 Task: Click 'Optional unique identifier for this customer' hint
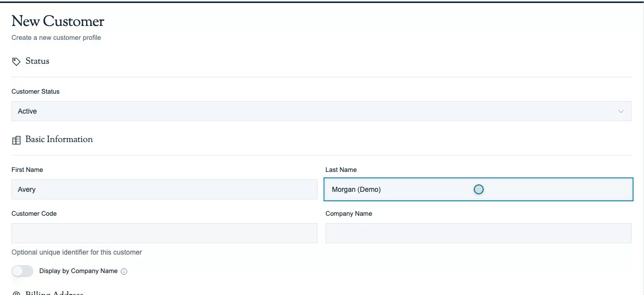(77, 252)
